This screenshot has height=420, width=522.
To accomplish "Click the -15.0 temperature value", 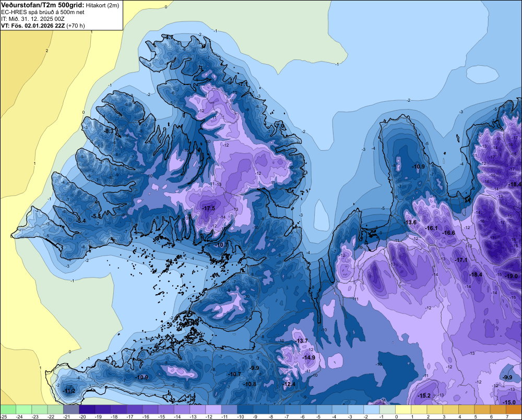I will [509, 402].
